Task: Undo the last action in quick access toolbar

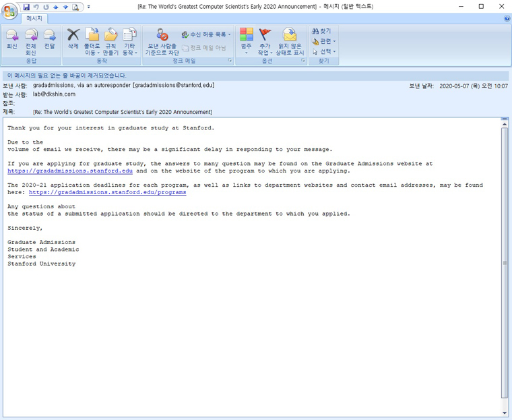Action: pos(36,7)
